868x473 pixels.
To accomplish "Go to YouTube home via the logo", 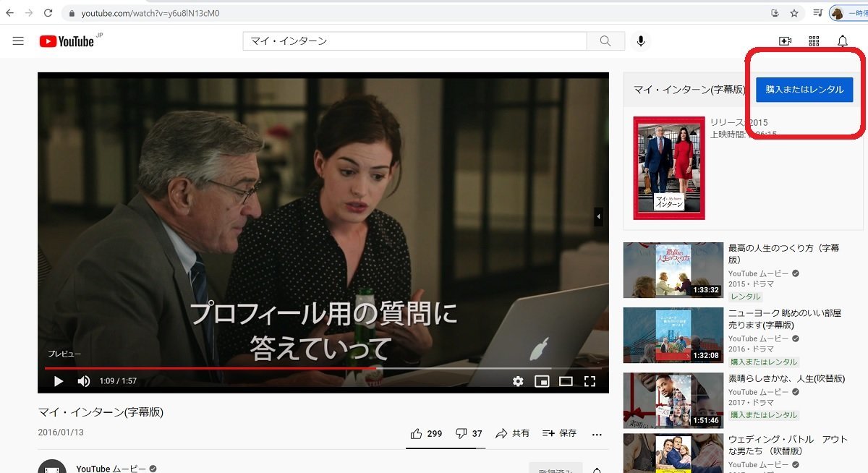I will click(67, 41).
